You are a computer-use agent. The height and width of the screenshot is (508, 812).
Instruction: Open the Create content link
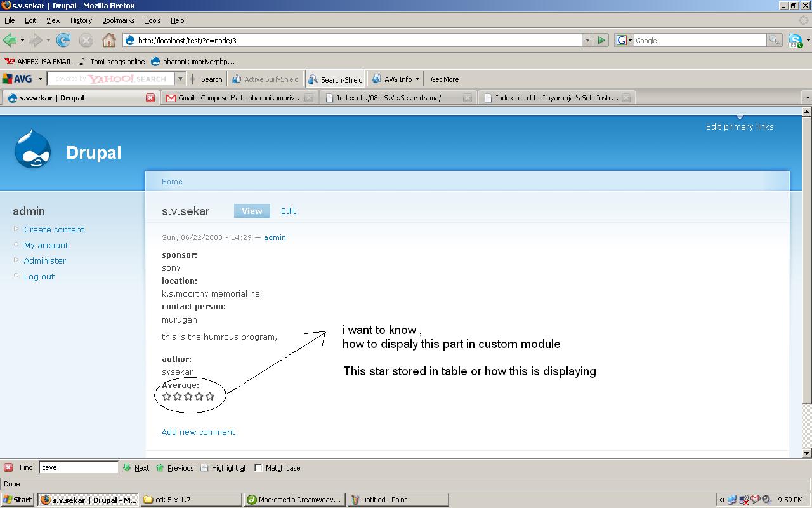[x=54, y=229]
